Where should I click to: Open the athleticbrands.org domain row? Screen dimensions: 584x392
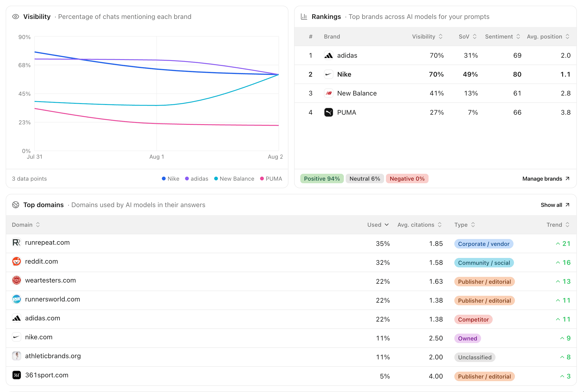point(291,357)
